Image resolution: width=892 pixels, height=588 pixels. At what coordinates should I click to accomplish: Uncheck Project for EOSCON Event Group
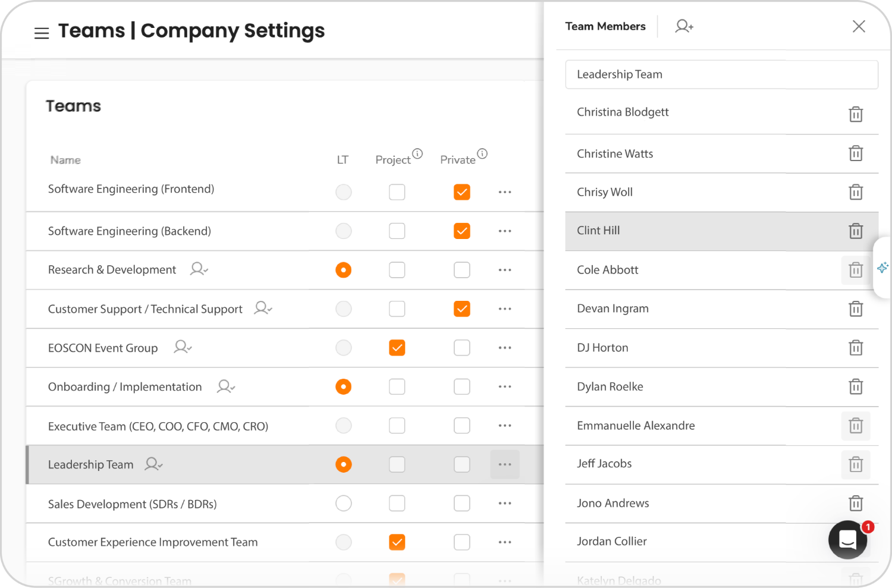397,348
